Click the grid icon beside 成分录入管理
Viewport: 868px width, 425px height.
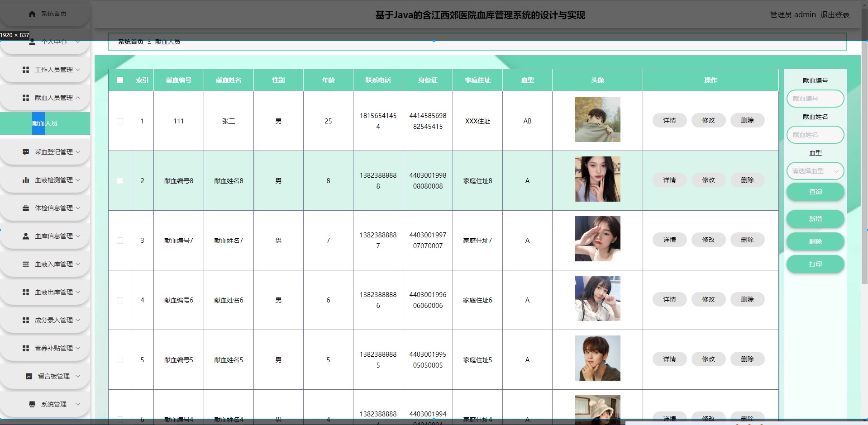point(26,320)
